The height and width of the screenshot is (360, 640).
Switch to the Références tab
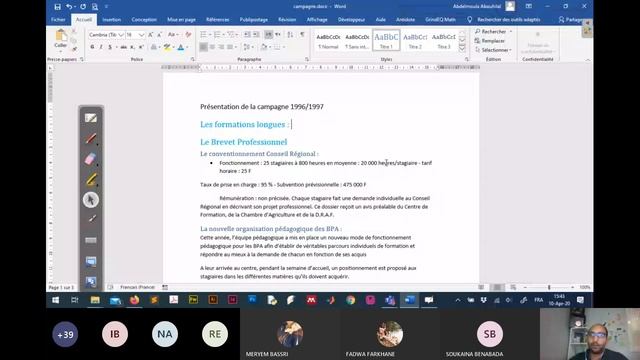tap(218, 20)
